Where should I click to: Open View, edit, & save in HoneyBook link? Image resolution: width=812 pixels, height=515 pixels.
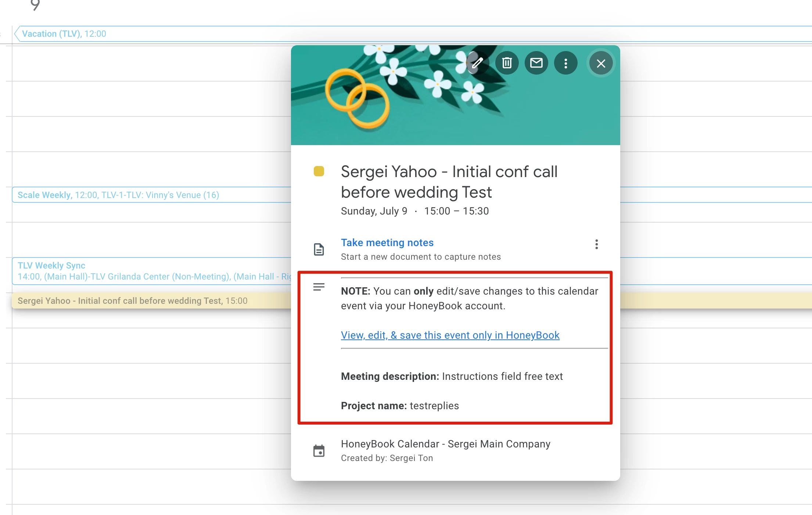(450, 335)
